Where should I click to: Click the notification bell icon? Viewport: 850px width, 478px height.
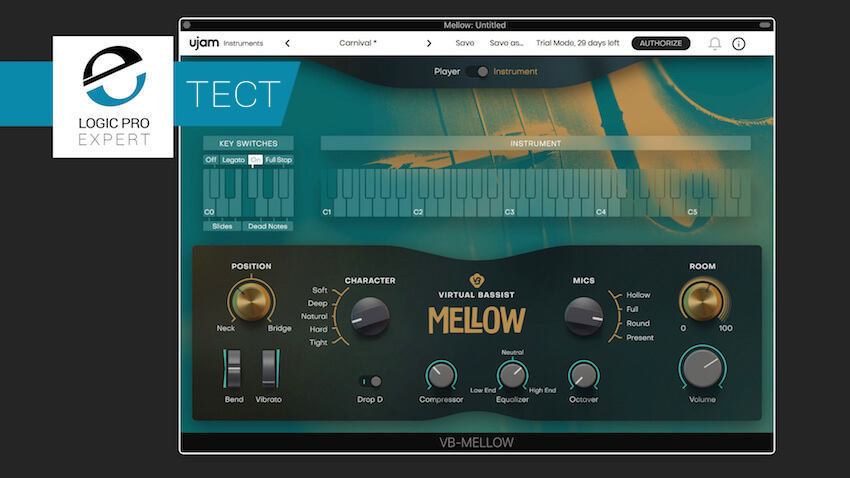click(714, 43)
